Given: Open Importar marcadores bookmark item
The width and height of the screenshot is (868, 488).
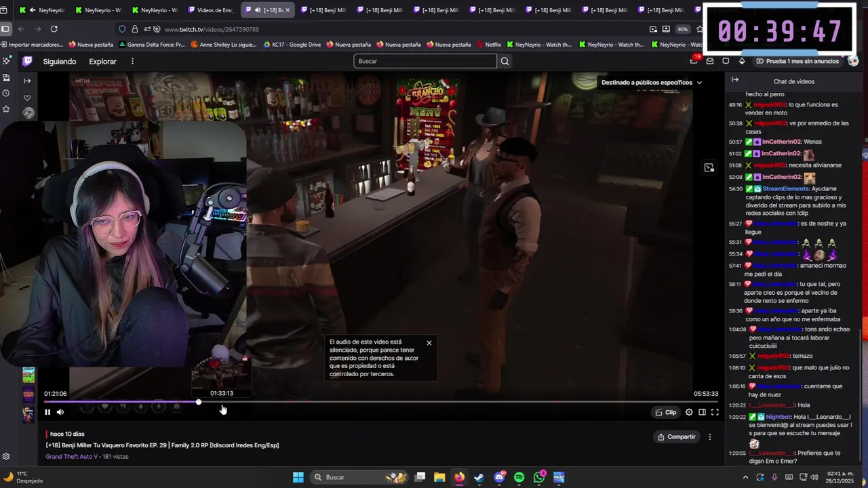Looking at the screenshot, I should pos(32,45).
